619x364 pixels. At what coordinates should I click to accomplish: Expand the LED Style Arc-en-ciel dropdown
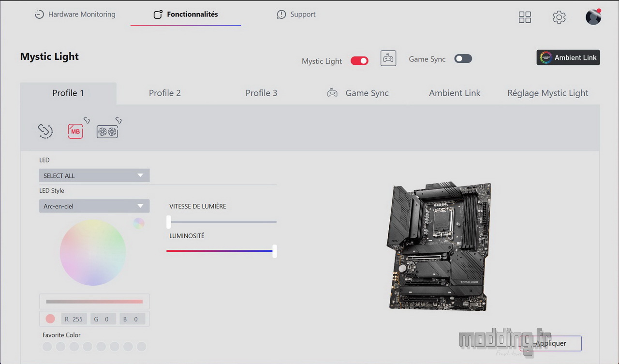(94, 206)
